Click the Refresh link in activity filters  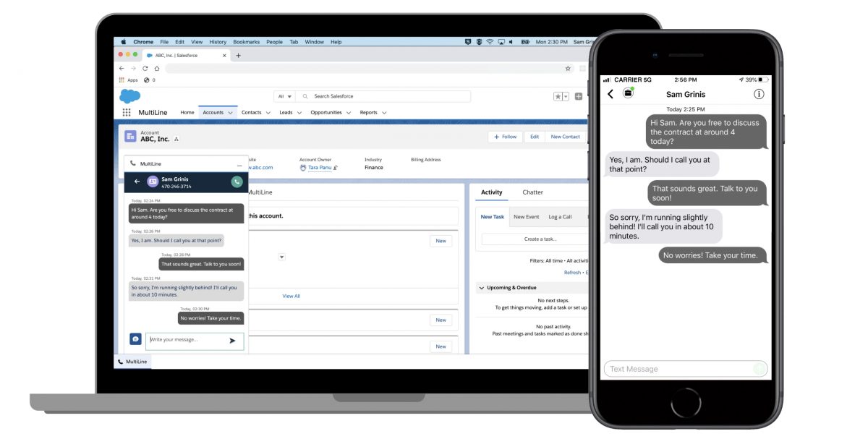click(x=572, y=273)
